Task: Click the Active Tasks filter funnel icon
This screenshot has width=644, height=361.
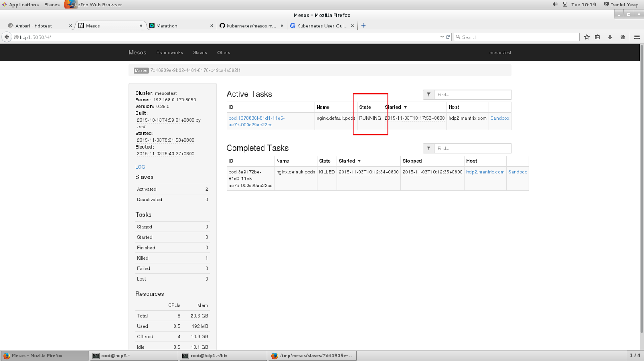Action: tap(429, 95)
